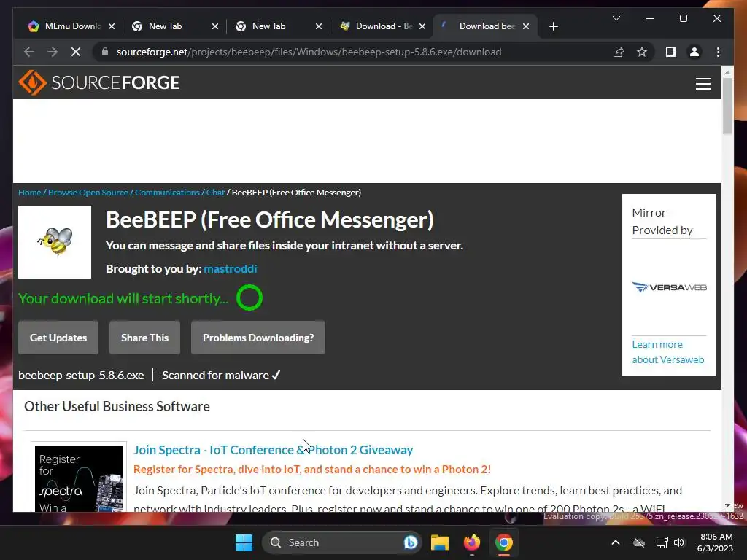Open the SourceForge hamburger menu
Screen dimensions: 747x560
[x=703, y=84]
